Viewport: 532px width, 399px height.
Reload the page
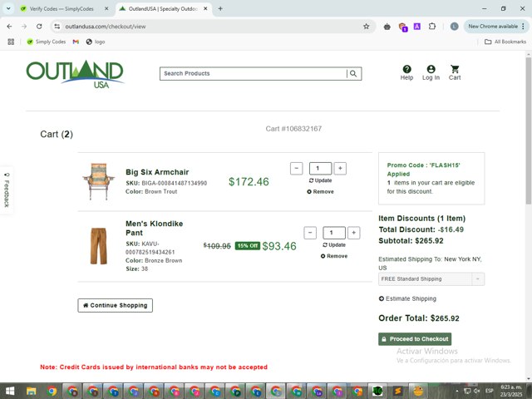[x=39, y=27]
